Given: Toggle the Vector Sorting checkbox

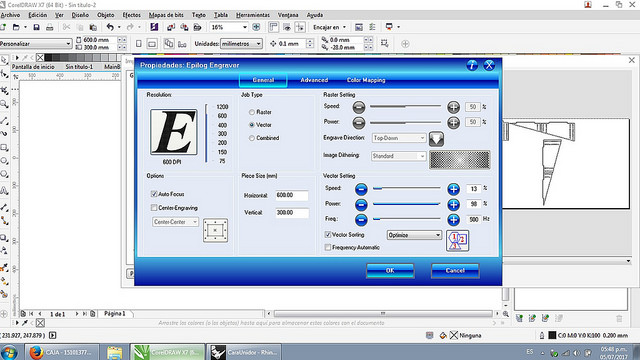Looking at the screenshot, I should [x=328, y=235].
